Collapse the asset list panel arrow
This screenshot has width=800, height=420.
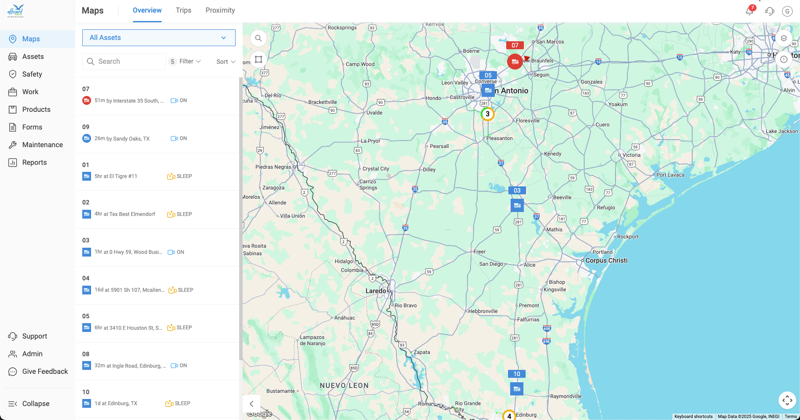point(252,404)
